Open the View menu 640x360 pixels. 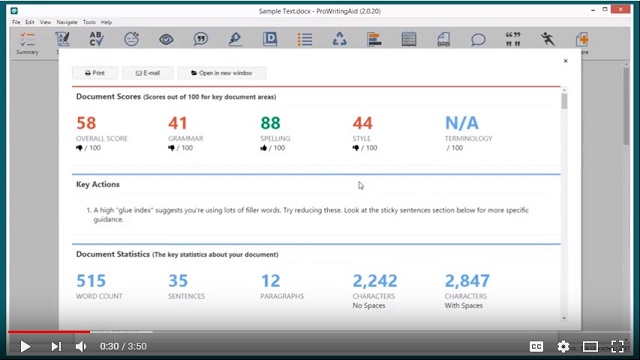tap(45, 22)
